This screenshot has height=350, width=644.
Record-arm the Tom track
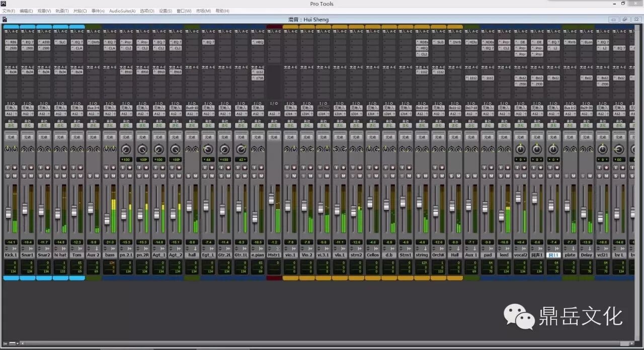pyautogui.click(x=80, y=167)
